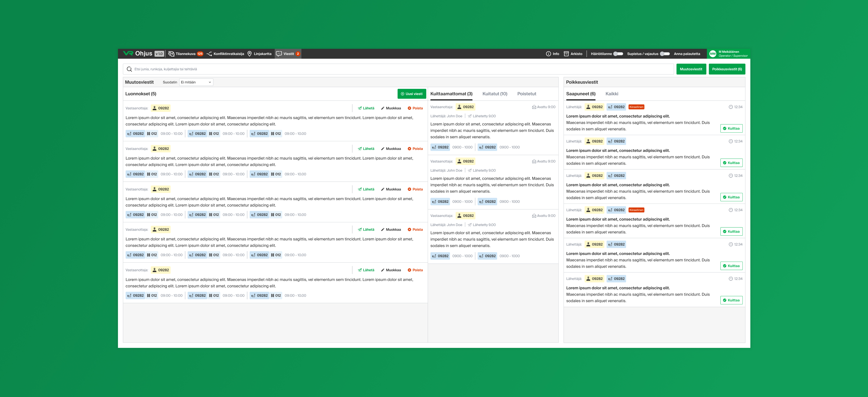Click Luonnokset (5) heading
Viewport: 868px width, 397px height.
[141, 94]
